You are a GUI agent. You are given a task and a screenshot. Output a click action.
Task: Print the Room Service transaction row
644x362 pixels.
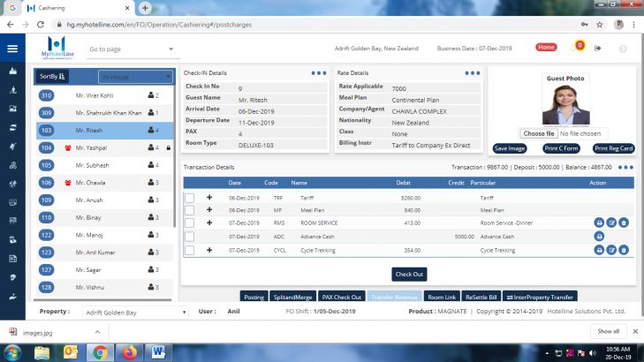pos(599,223)
